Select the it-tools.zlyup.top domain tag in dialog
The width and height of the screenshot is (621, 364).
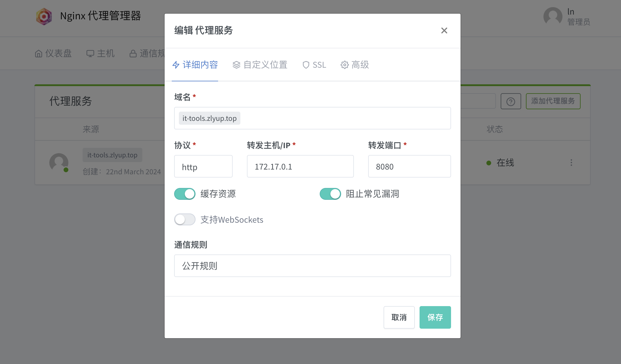pyautogui.click(x=209, y=118)
